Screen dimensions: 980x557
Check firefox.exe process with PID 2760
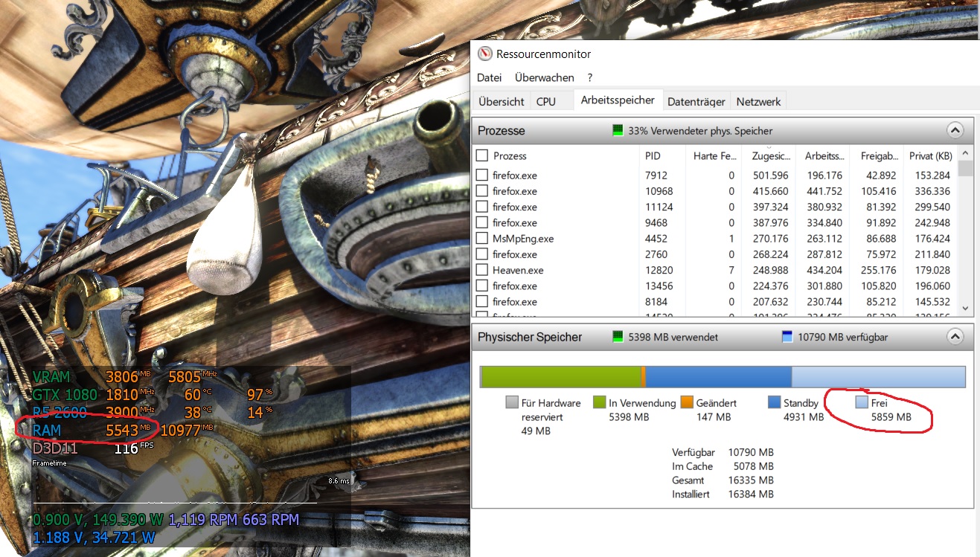click(481, 254)
